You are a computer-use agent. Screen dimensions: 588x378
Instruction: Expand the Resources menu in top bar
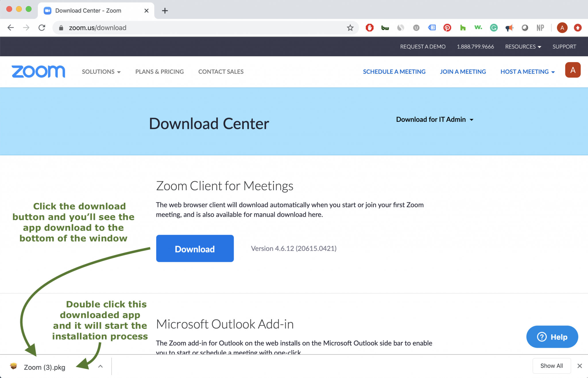(523, 47)
